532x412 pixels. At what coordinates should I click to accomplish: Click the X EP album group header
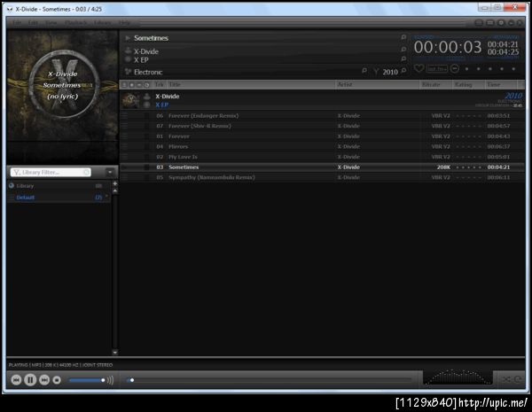[x=323, y=100]
